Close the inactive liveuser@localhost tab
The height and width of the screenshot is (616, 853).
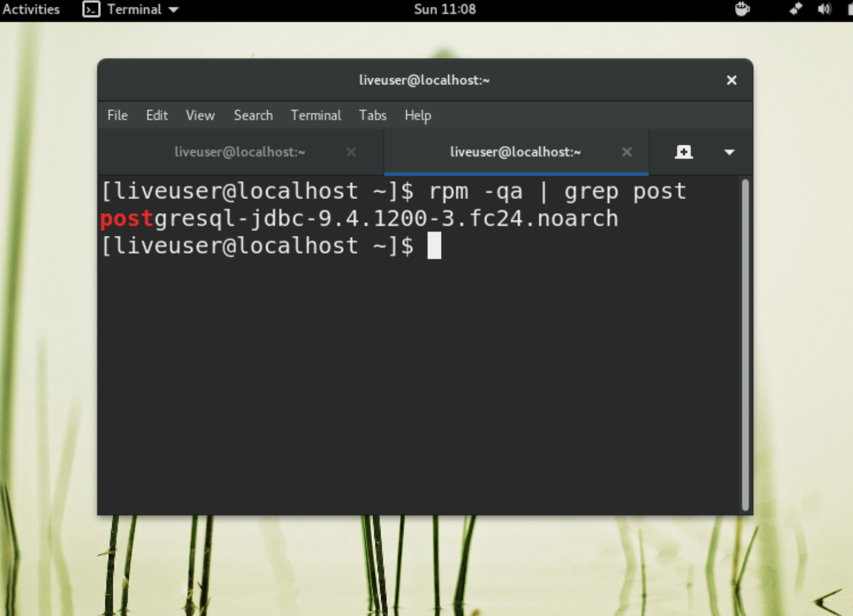coord(351,152)
